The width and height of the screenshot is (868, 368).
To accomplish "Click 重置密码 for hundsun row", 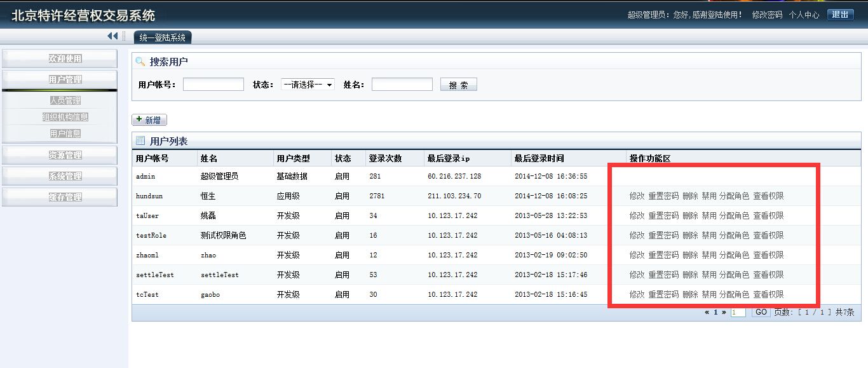I will 663,196.
